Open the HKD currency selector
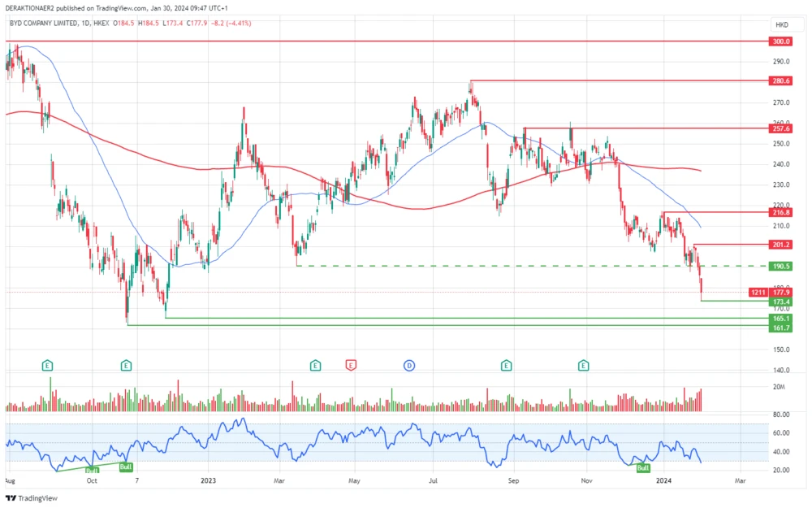The width and height of the screenshot is (812, 508). click(782, 24)
